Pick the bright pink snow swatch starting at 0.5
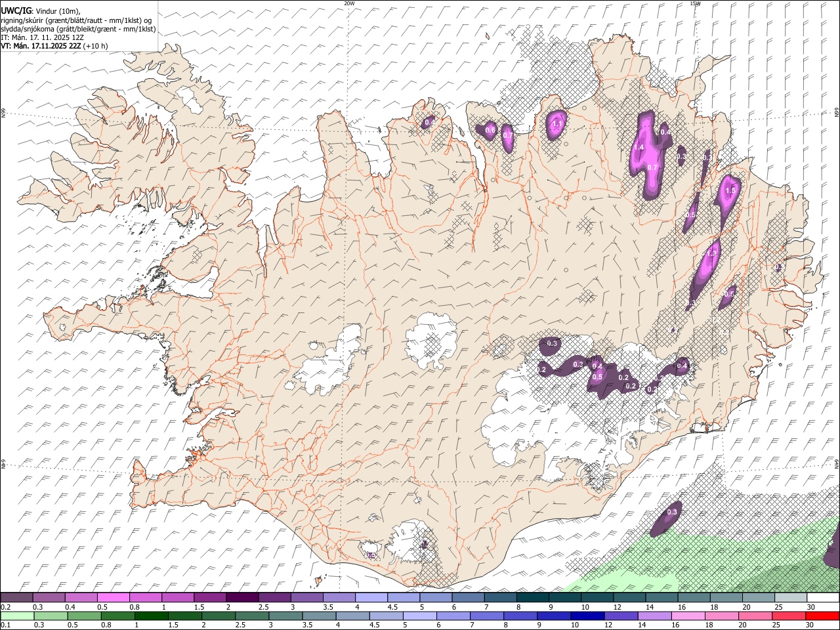840x630 pixels. coord(113,597)
